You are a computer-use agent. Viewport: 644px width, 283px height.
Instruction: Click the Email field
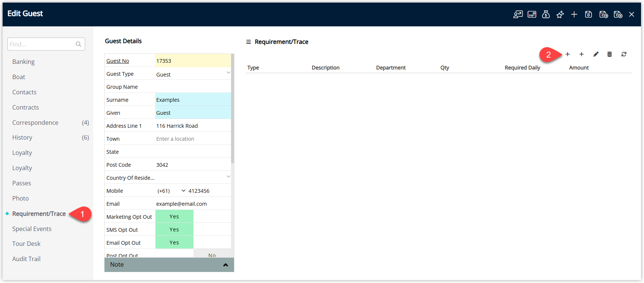(x=193, y=204)
